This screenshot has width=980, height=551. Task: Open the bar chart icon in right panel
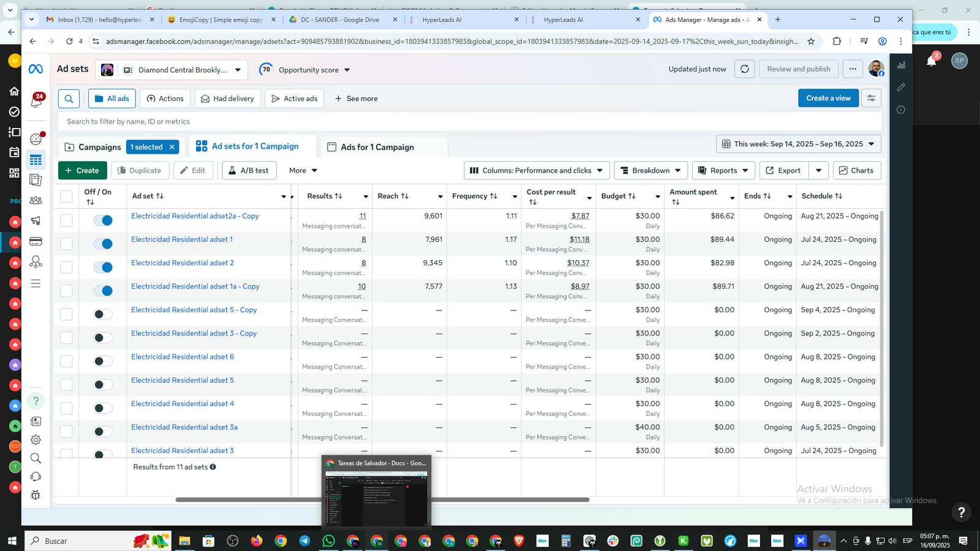901,65
